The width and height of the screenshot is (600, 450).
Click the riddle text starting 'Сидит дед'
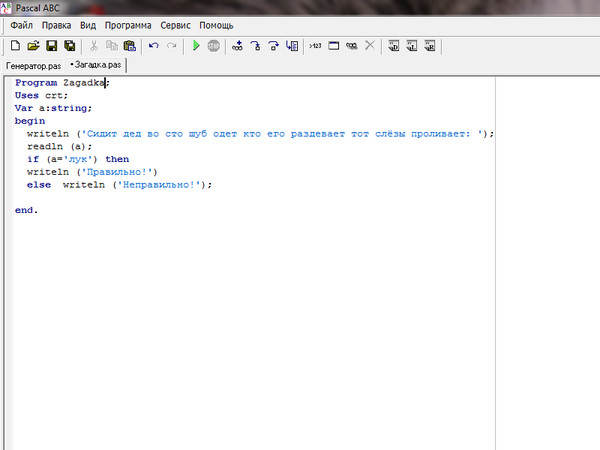(282, 134)
